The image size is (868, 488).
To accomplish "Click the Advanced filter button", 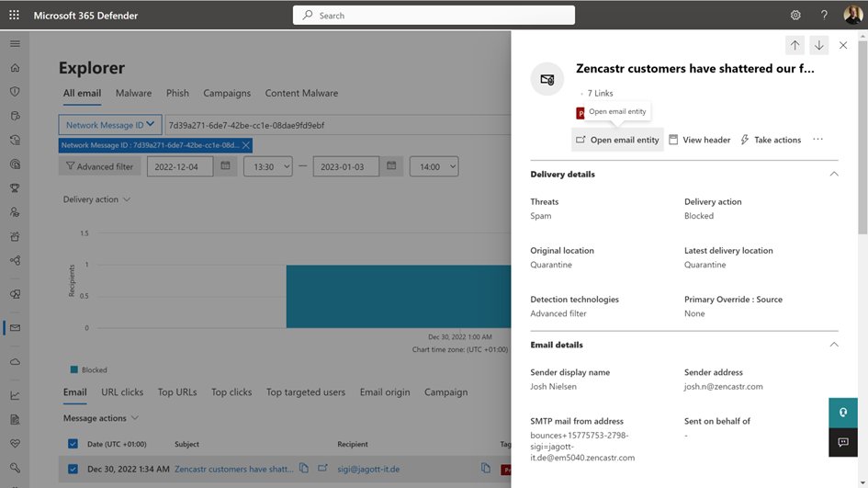I will 99,166.
